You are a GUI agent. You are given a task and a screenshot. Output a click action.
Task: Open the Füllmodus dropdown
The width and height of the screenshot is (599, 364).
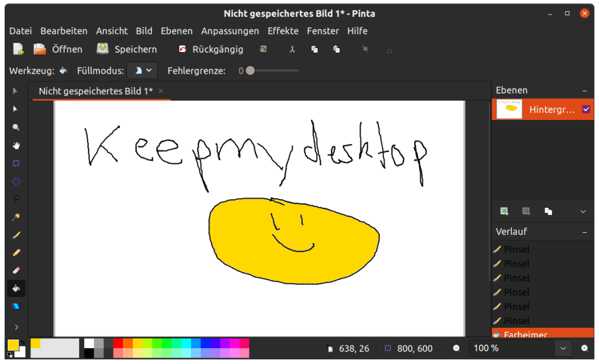click(x=142, y=71)
